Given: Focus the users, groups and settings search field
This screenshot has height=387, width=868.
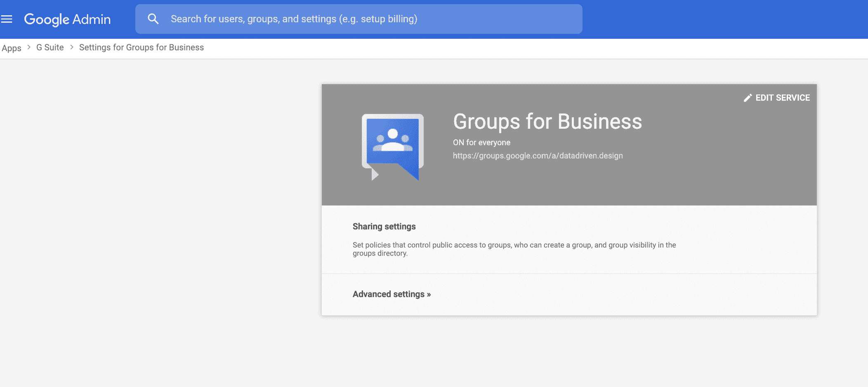Looking at the screenshot, I should 359,19.
